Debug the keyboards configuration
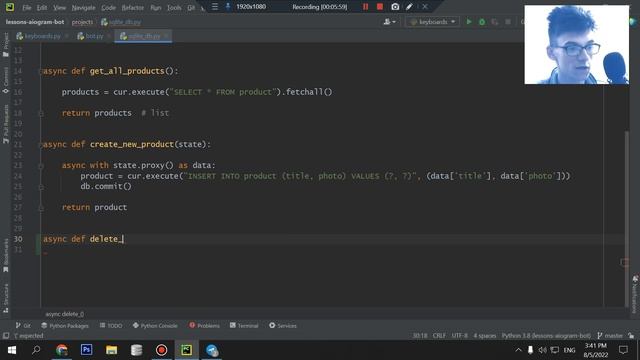640x360 pixels. click(482, 22)
